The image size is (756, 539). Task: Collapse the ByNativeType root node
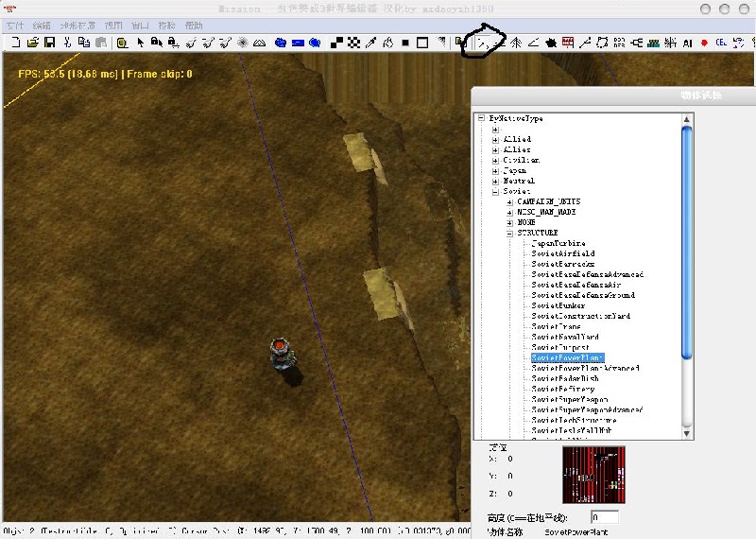(481, 118)
